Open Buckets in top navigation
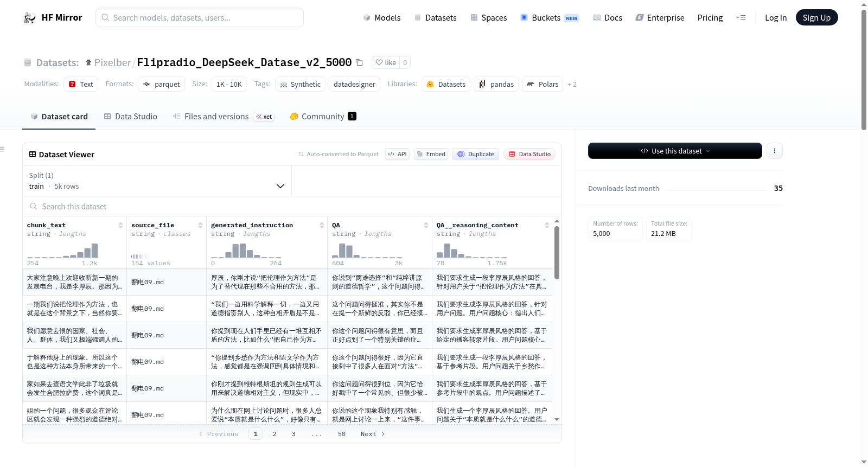Viewport: 868px width, 467px height. (x=550, y=17)
